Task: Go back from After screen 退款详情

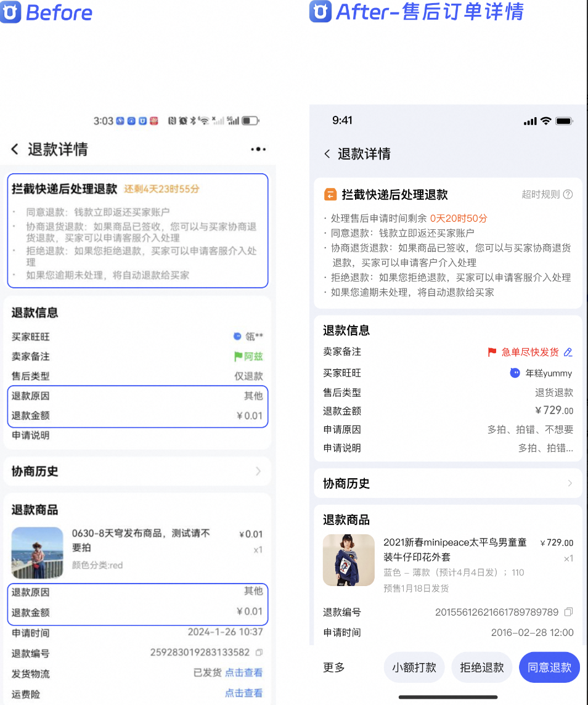Action: 327,154
